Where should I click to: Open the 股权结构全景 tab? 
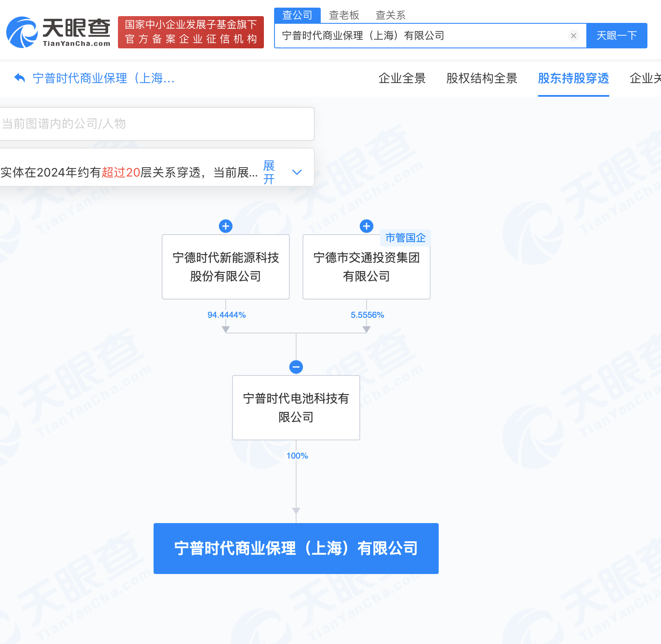482,78
